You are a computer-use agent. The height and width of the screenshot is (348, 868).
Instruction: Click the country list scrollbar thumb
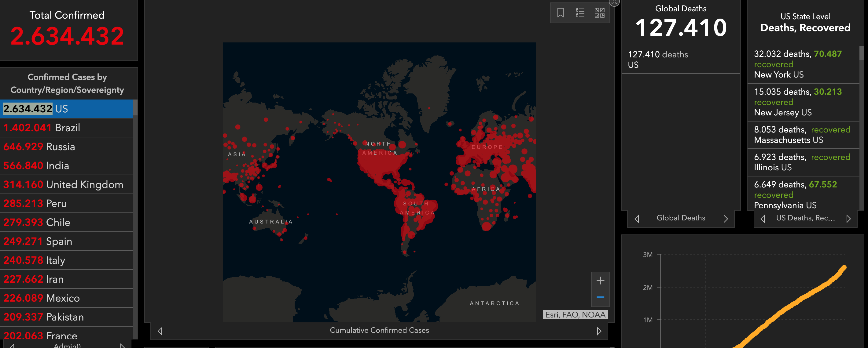click(x=135, y=108)
